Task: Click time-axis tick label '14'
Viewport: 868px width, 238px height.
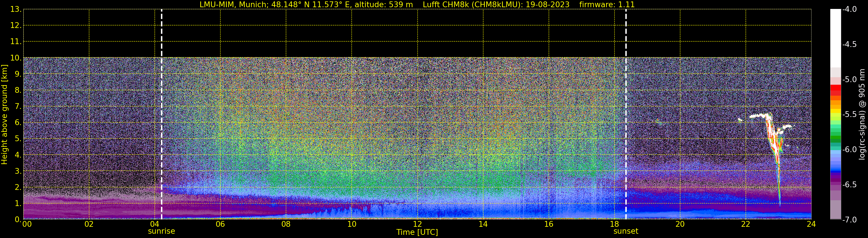Action: pos(483,224)
